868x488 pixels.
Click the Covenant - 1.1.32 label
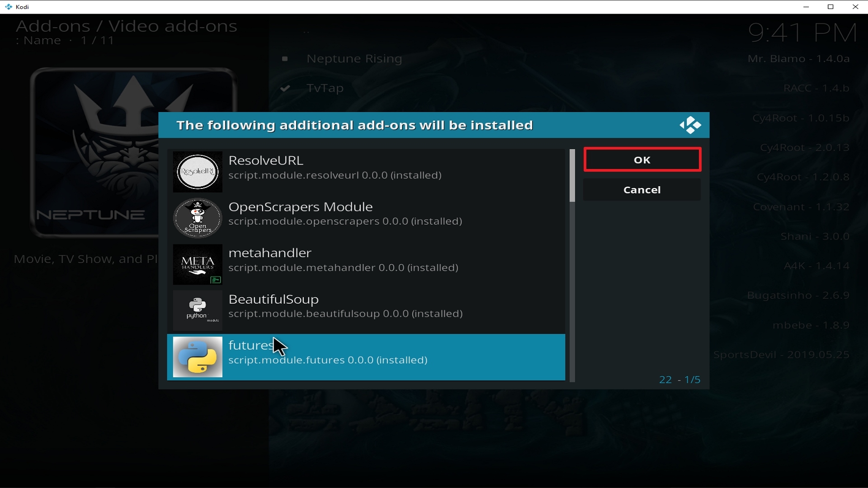pyautogui.click(x=801, y=207)
